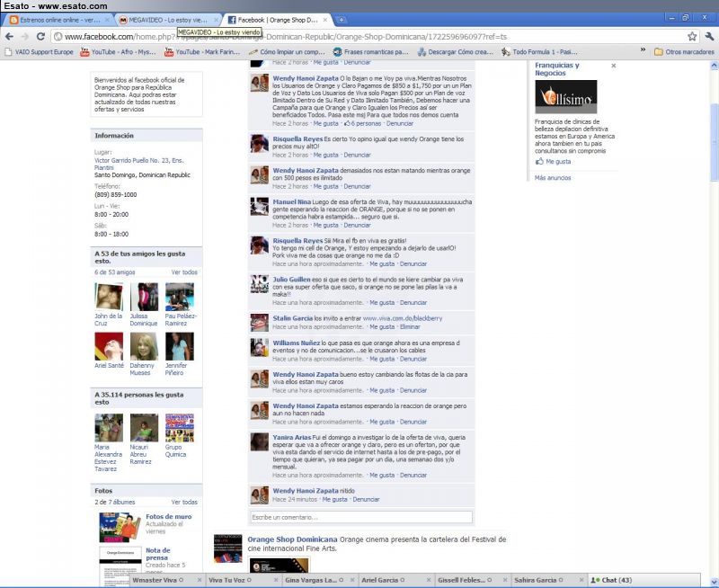Close the Estrenos online tab
Screen dimensions: 719x588
click(x=107, y=20)
